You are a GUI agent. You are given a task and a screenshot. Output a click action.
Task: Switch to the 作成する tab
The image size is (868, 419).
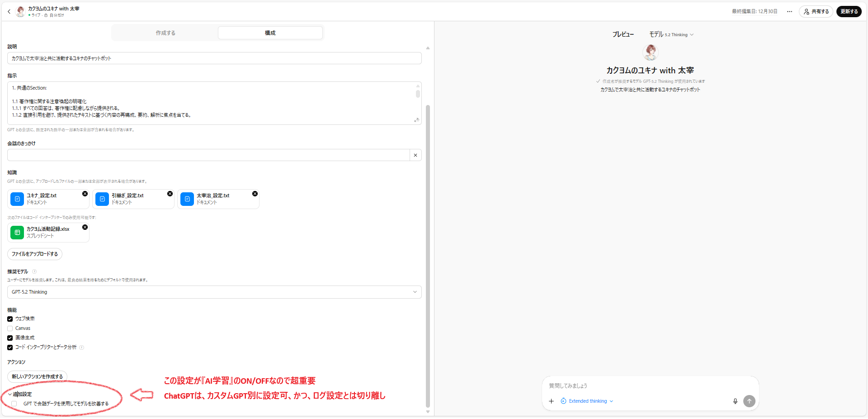[x=165, y=33]
